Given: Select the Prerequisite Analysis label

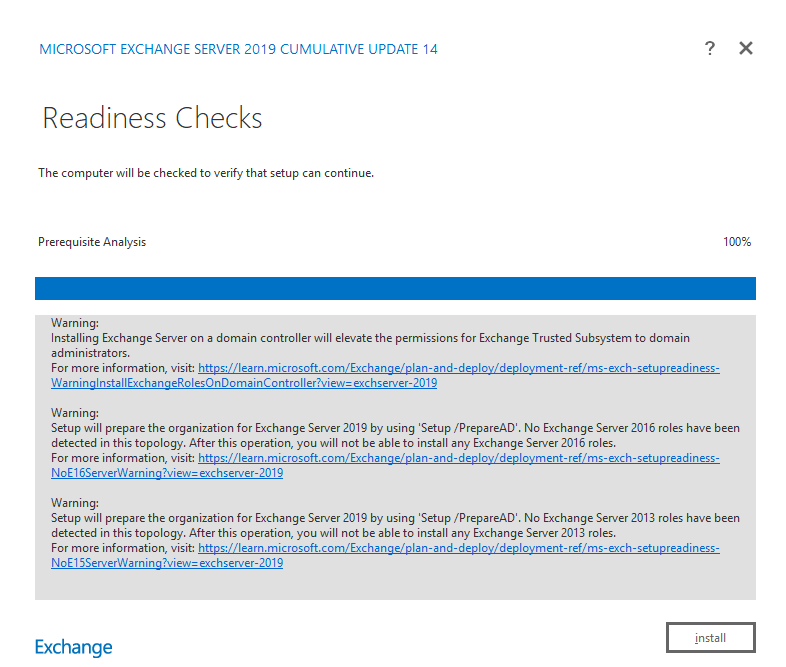Looking at the screenshot, I should [x=92, y=242].
